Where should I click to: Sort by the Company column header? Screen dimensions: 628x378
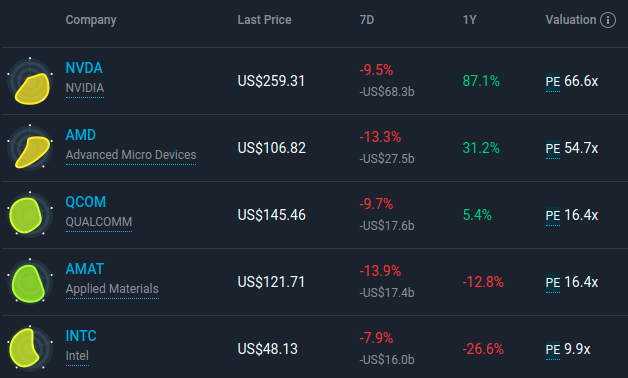(x=91, y=20)
